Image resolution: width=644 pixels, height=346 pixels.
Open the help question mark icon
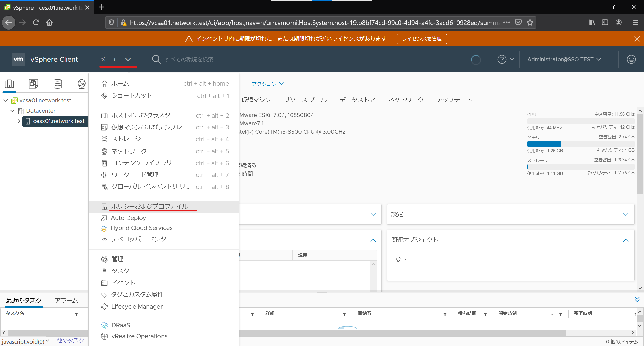point(502,59)
